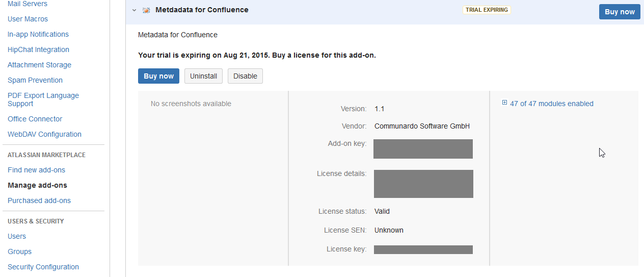Screen dimensions: 644x277
Task: Go to User Macros page
Action: click(x=28, y=19)
